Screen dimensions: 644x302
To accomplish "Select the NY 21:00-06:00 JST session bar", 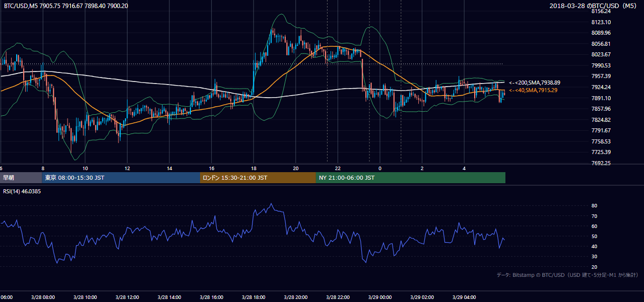I will click(x=411, y=178).
